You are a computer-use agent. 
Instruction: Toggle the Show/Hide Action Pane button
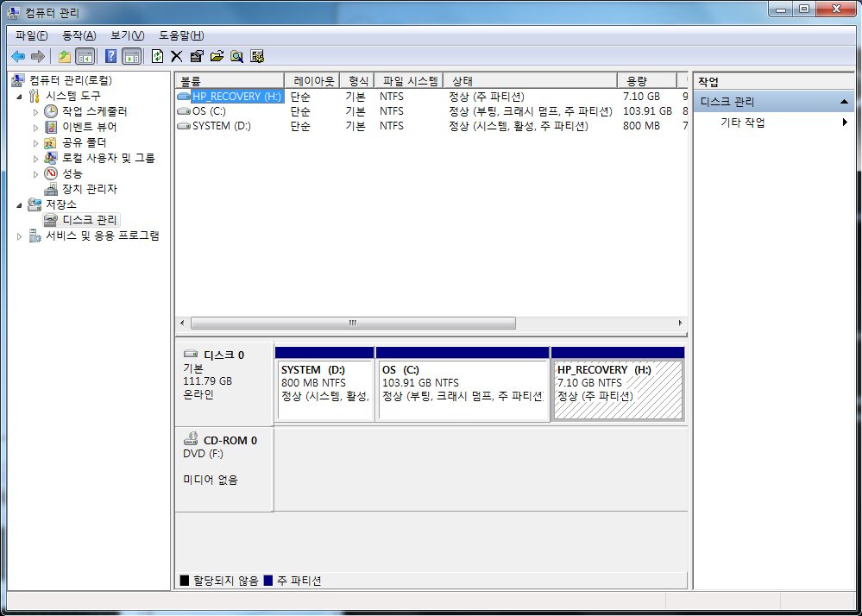[131, 56]
